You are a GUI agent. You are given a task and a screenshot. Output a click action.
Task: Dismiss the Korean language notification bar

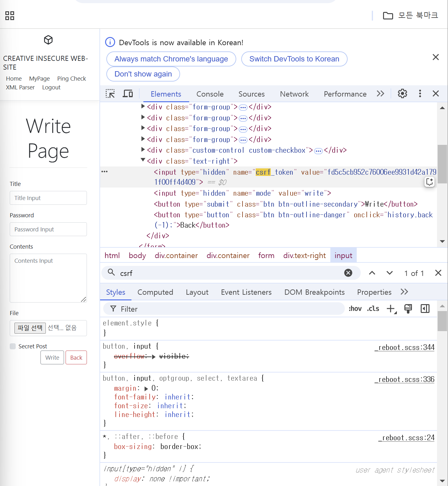[x=436, y=57]
